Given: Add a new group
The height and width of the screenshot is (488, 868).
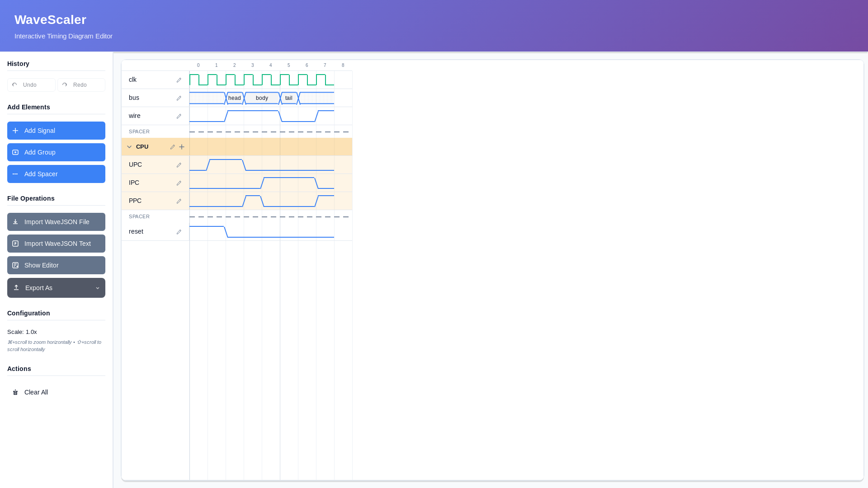Looking at the screenshot, I should (56, 152).
